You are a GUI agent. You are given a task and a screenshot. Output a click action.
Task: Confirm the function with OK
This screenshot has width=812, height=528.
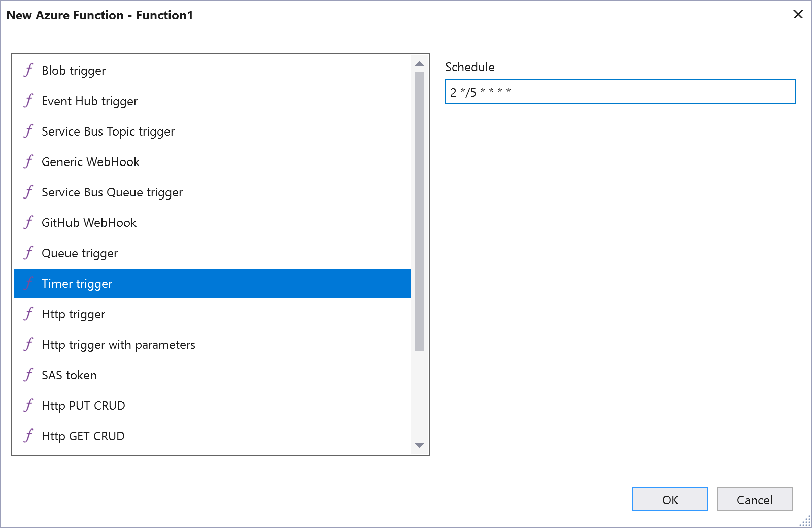tap(669, 499)
